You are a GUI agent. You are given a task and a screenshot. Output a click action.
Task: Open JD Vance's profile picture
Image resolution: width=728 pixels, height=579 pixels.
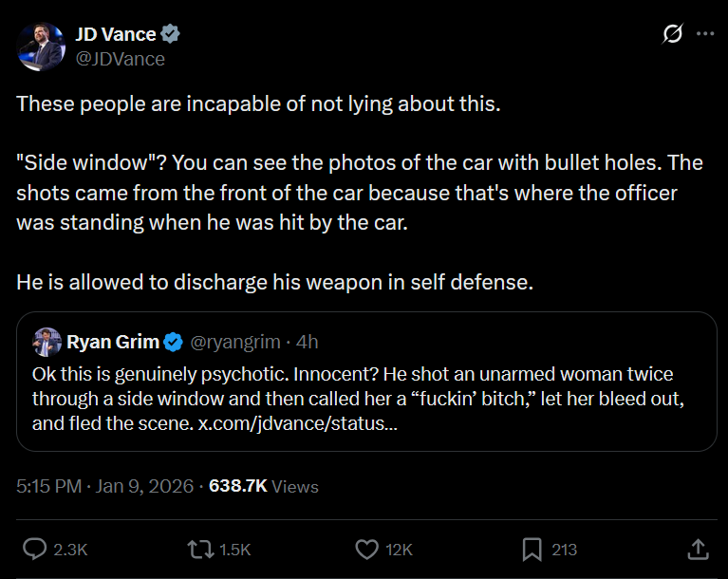point(41,46)
